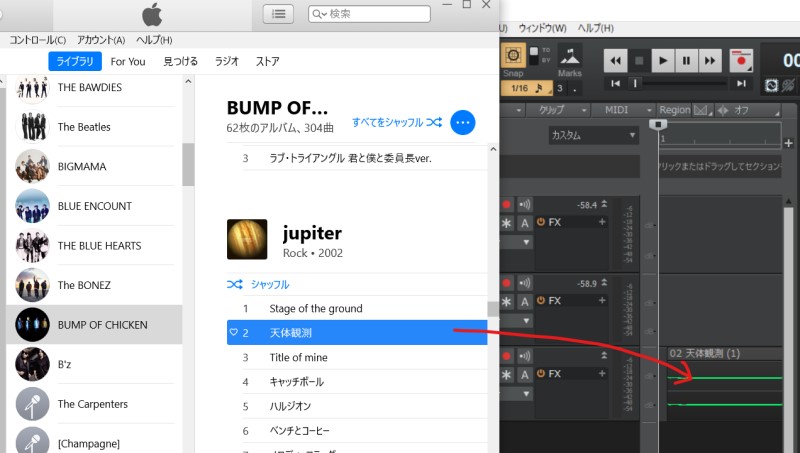The width and height of the screenshot is (800, 453).
Task: Toggle the audio engine button in Cakewalk
Action: pyautogui.click(x=771, y=85)
